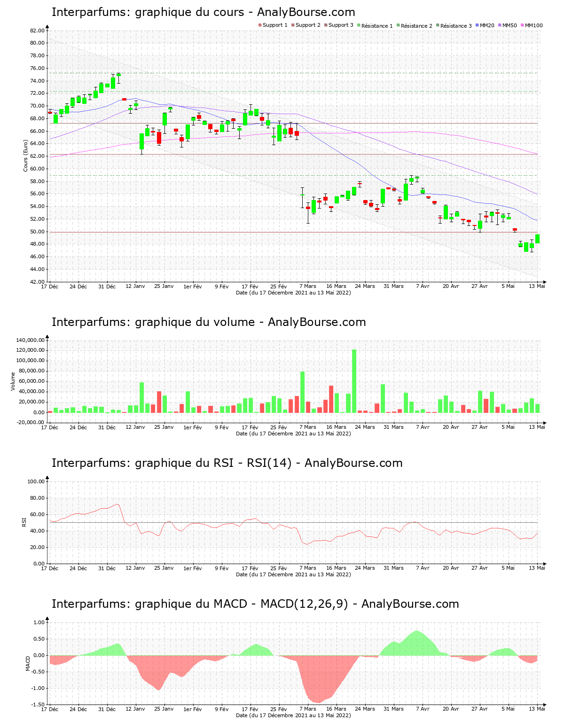Select the Support 3 legend label

[341, 25]
